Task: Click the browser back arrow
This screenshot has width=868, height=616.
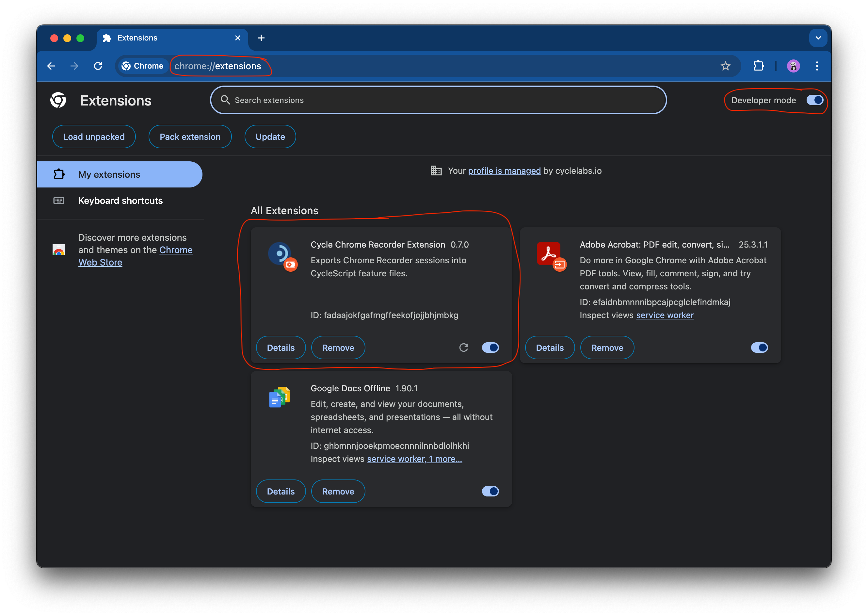Action: pos(51,66)
